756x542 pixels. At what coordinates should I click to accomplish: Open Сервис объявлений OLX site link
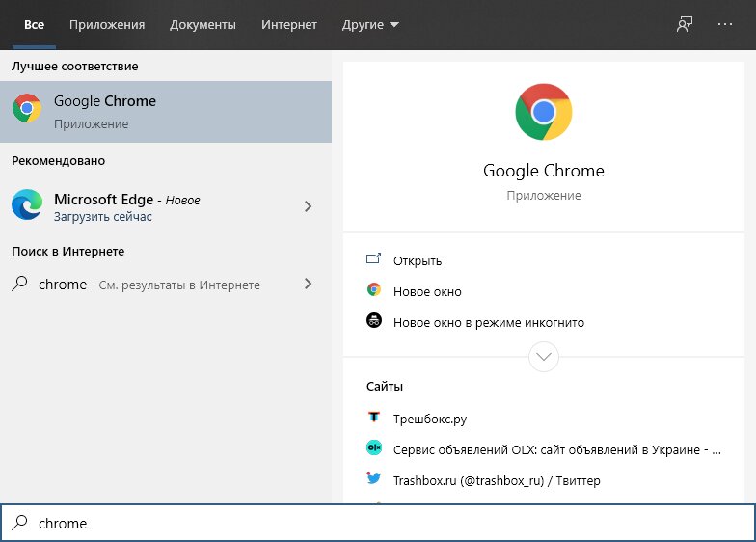557,449
